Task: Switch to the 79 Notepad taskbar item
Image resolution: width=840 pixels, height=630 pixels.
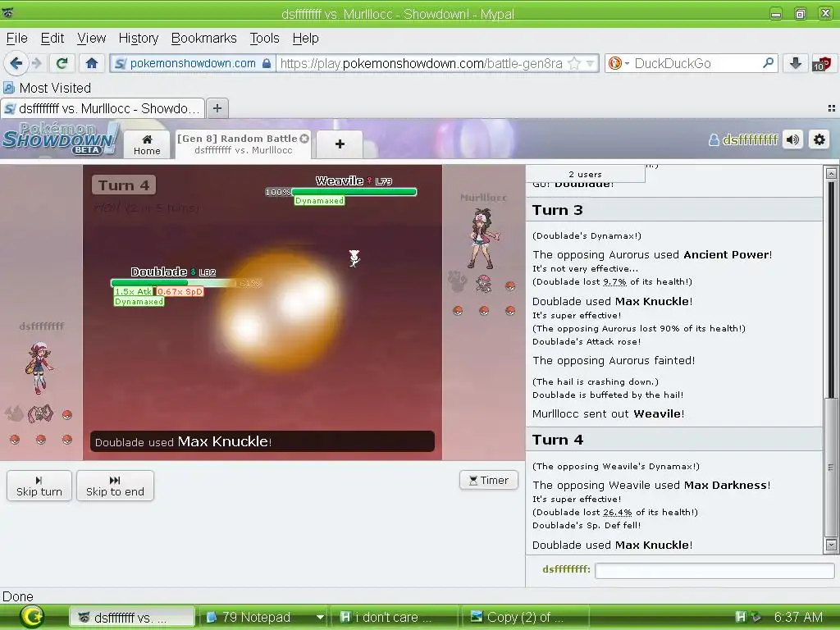Action: coord(256,617)
